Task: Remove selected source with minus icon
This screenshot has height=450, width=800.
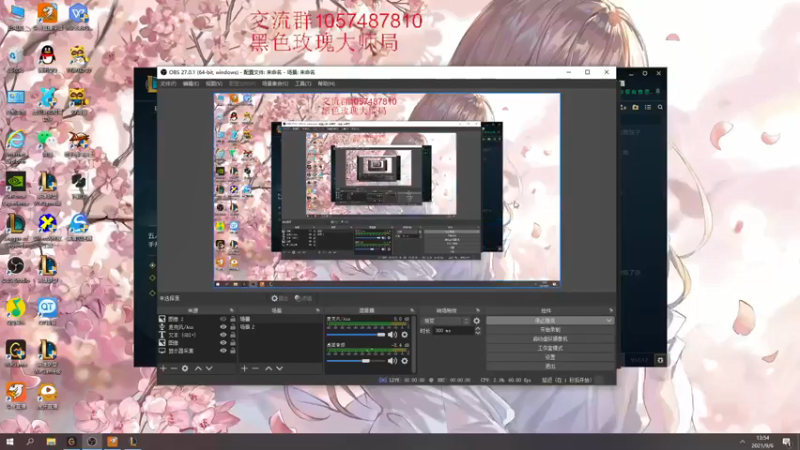Action: click(x=174, y=368)
